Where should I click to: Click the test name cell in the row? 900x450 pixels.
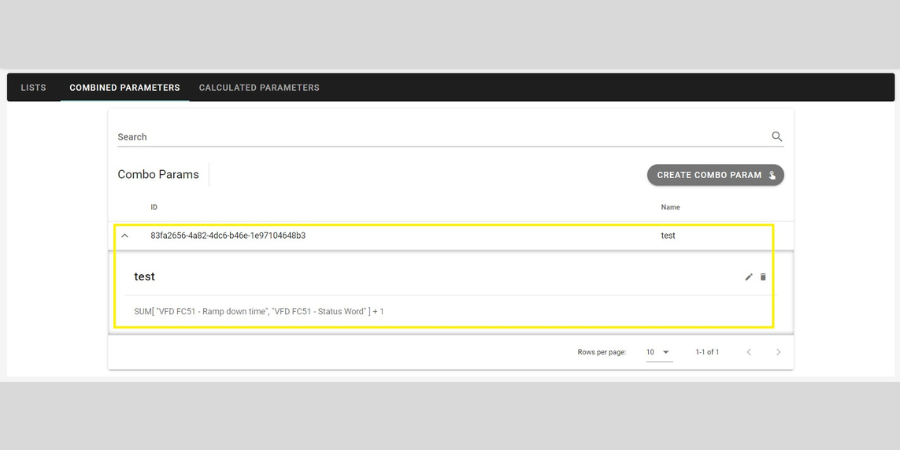[x=668, y=235]
